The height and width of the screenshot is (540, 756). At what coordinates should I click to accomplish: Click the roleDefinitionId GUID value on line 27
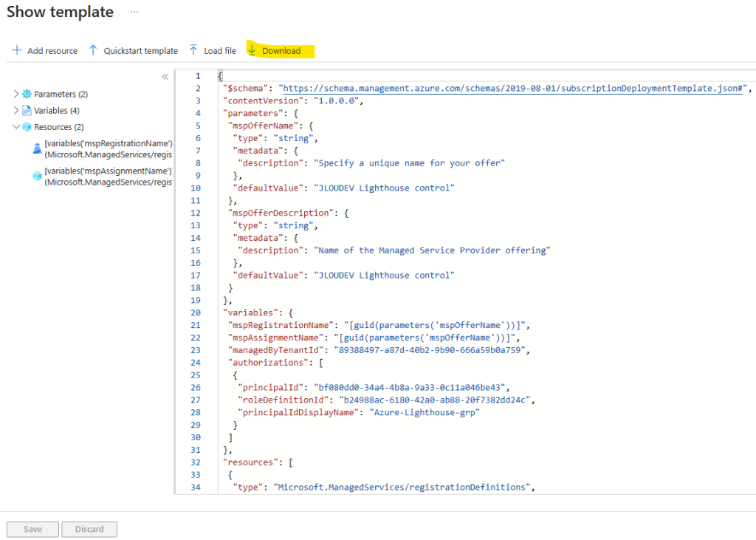[434, 400]
